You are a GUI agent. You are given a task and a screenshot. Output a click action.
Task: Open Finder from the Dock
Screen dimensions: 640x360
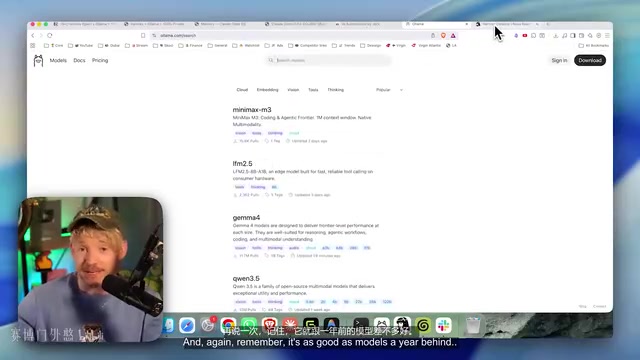[x=169, y=325]
